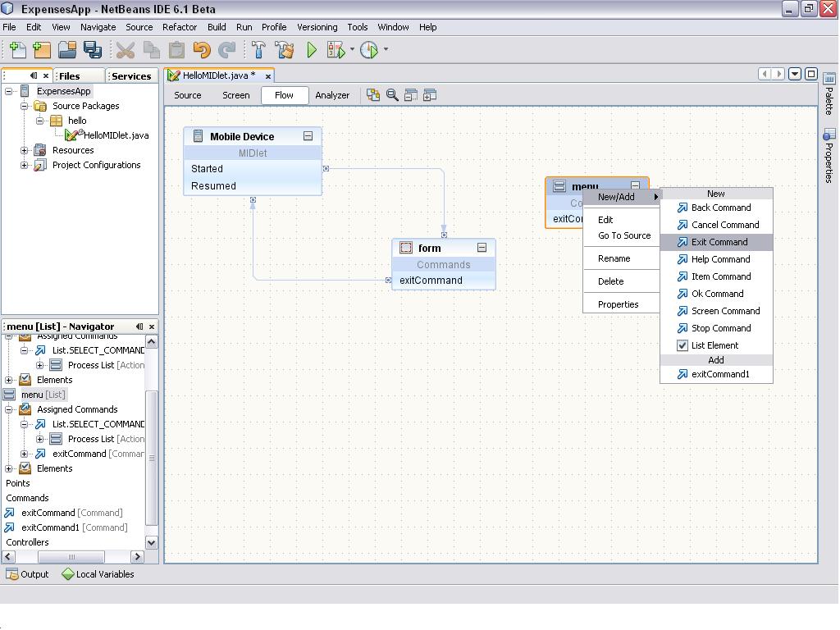The width and height of the screenshot is (840, 630).
Task: Click the Cut scissors icon
Action: click(x=126, y=50)
